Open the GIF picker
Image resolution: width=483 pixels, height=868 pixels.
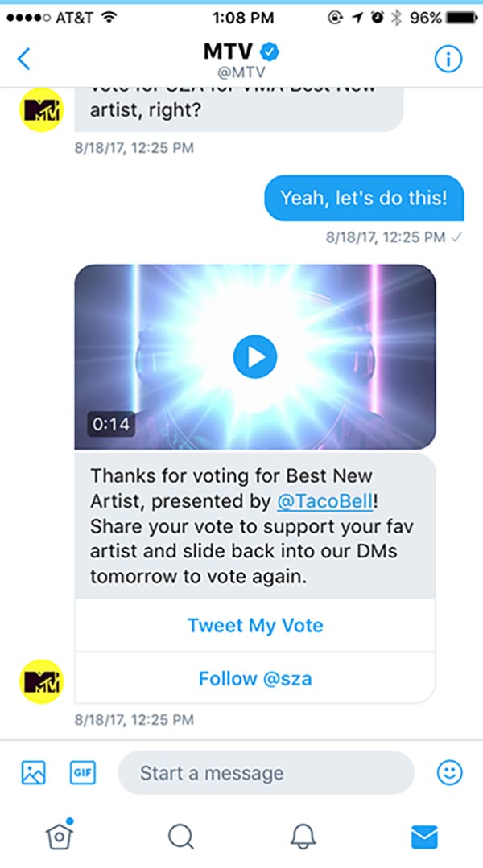click(83, 773)
